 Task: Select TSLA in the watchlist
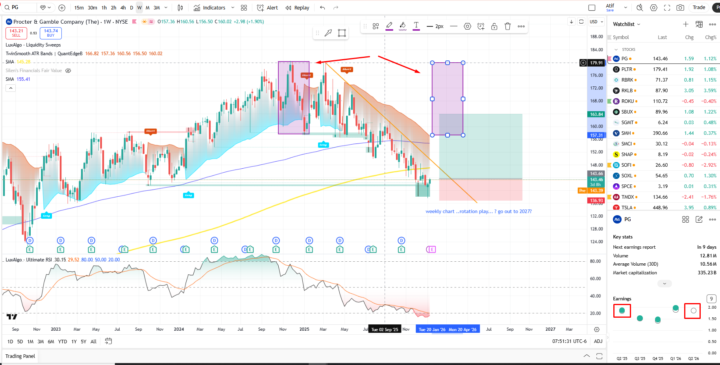(664, 208)
